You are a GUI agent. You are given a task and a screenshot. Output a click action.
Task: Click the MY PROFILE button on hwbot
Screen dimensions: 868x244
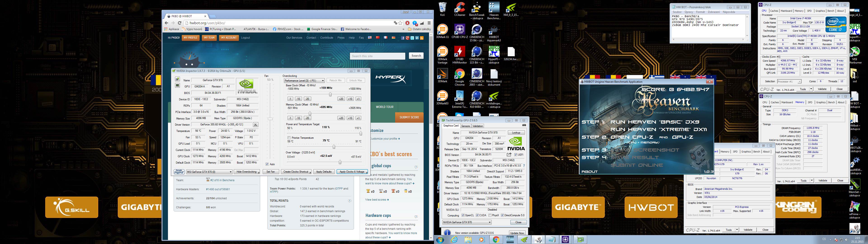[x=191, y=38]
